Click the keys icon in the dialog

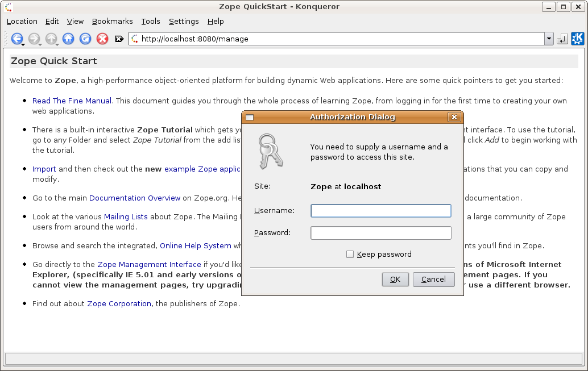[270, 151]
